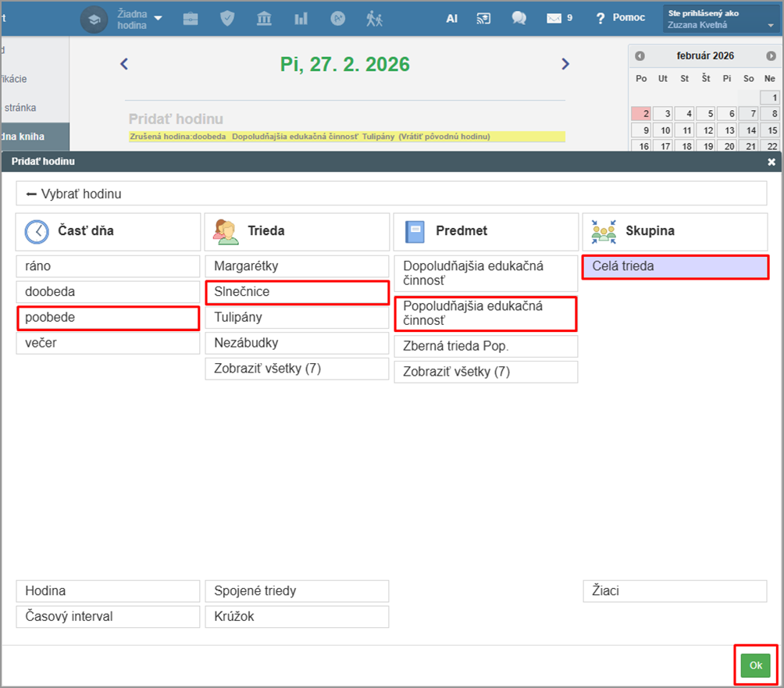Select poobede as part of day
This screenshot has height=688, width=784.
[x=108, y=318]
